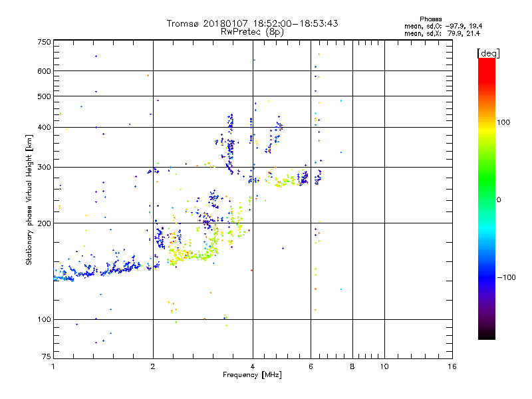Click the black bottom of the phase colorbar

[487, 336]
